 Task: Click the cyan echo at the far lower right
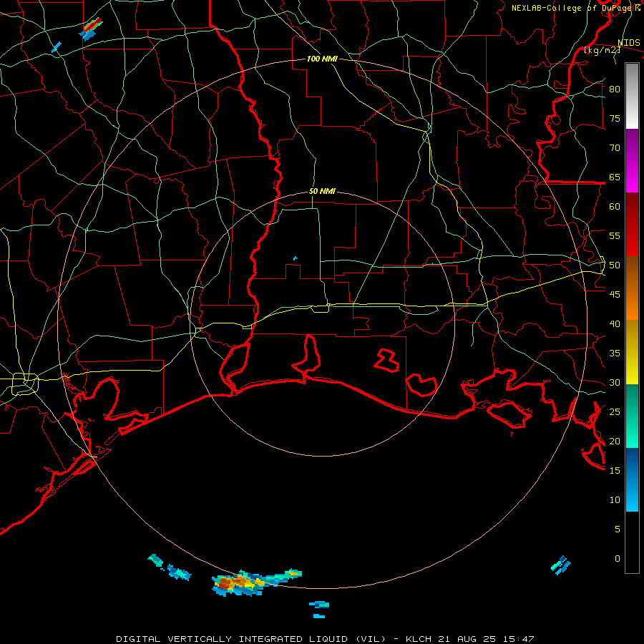click(560, 565)
